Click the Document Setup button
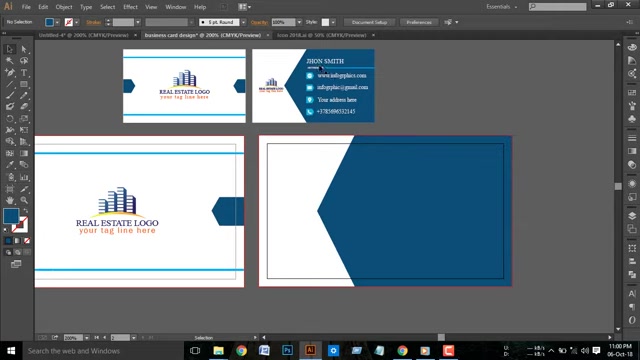Viewport: 640px width, 360px height. [x=369, y=22]
